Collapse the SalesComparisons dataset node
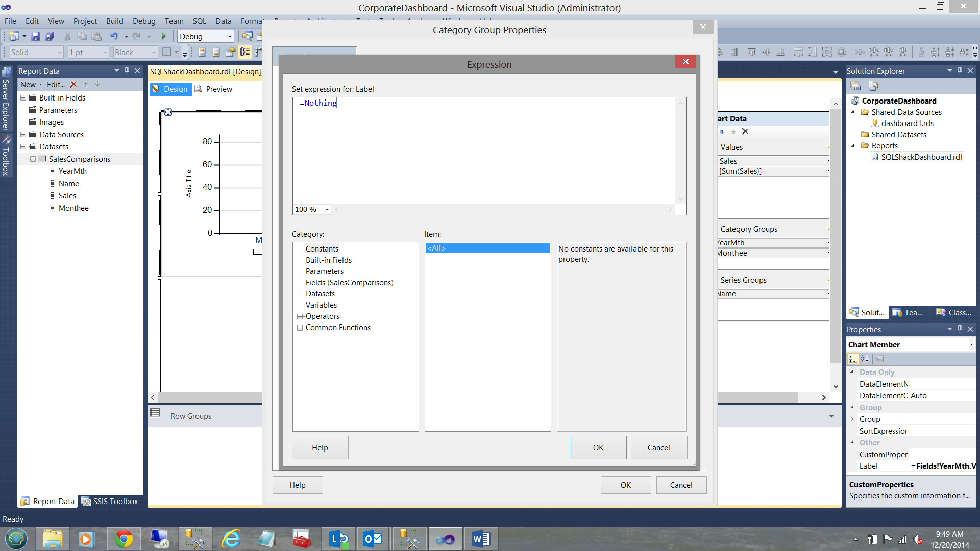Viewport: 980px width, 551px height. 33,159
